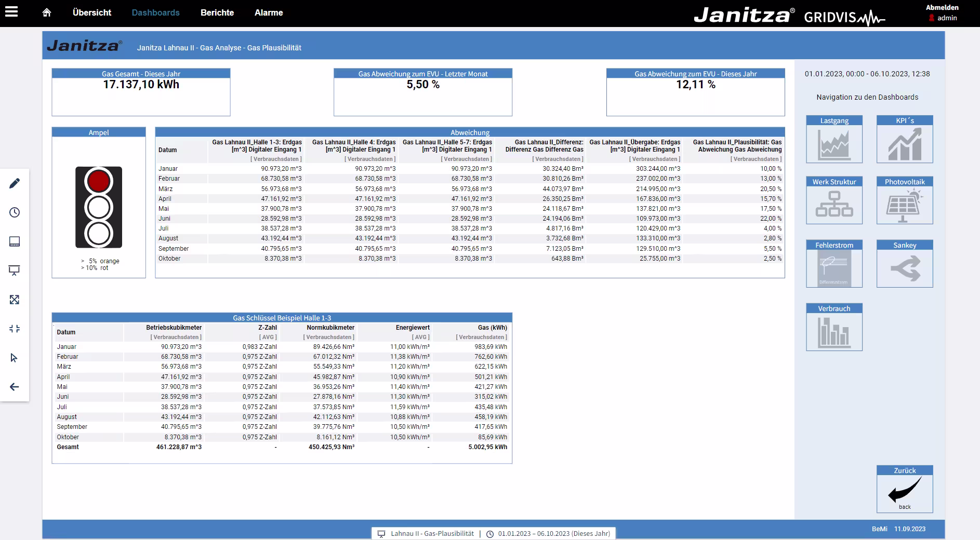
Task: Open the Sankey diagram dashboard
Action: [904, 264]
